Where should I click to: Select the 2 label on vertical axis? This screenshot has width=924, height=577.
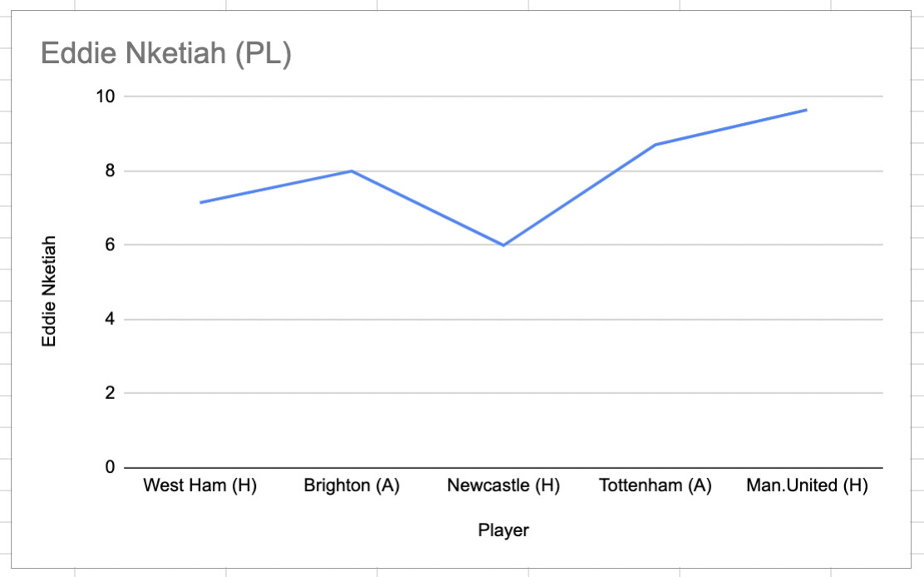pyautogui.click(x=109, y=393)
